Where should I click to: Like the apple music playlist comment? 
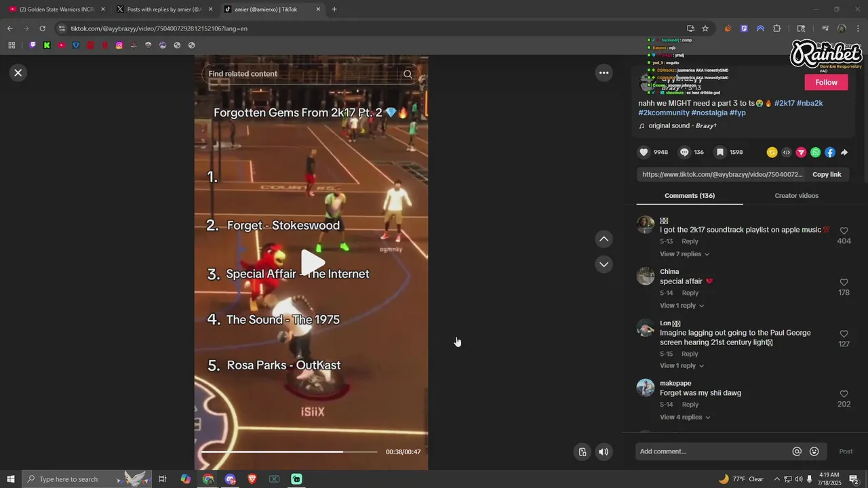pyautogui.click(x=844, y=231)
